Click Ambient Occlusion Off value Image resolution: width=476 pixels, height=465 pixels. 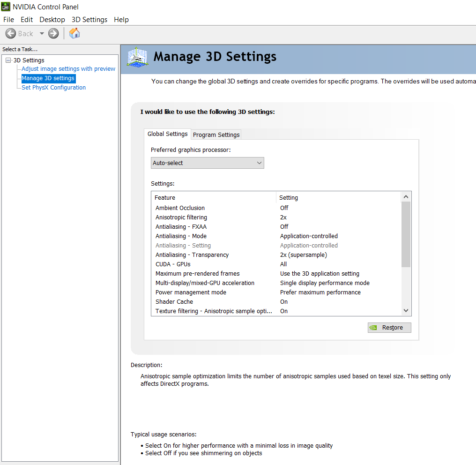284,208
